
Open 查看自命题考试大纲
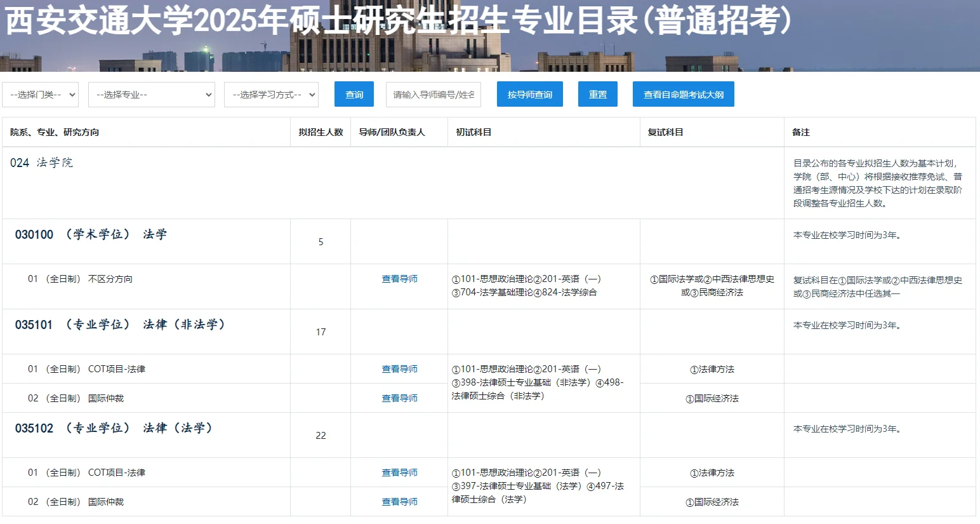[x=684, y=95]
